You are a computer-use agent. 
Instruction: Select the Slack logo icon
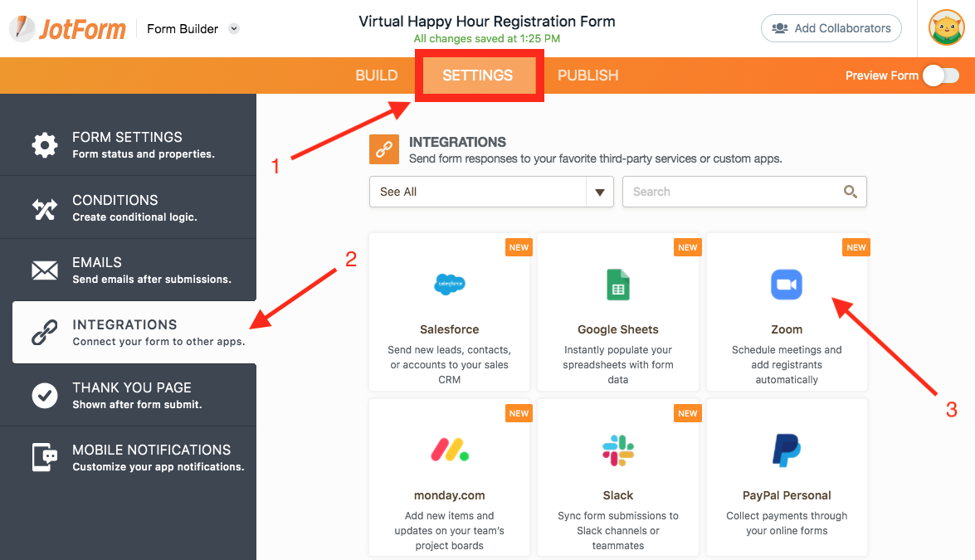[x=618, y=450]
